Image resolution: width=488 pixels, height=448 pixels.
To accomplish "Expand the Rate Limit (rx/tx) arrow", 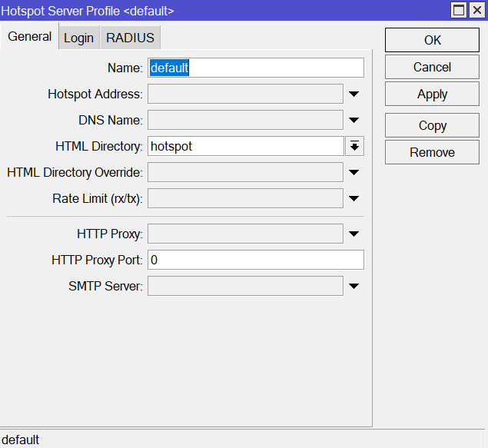I will coord(354,198).
